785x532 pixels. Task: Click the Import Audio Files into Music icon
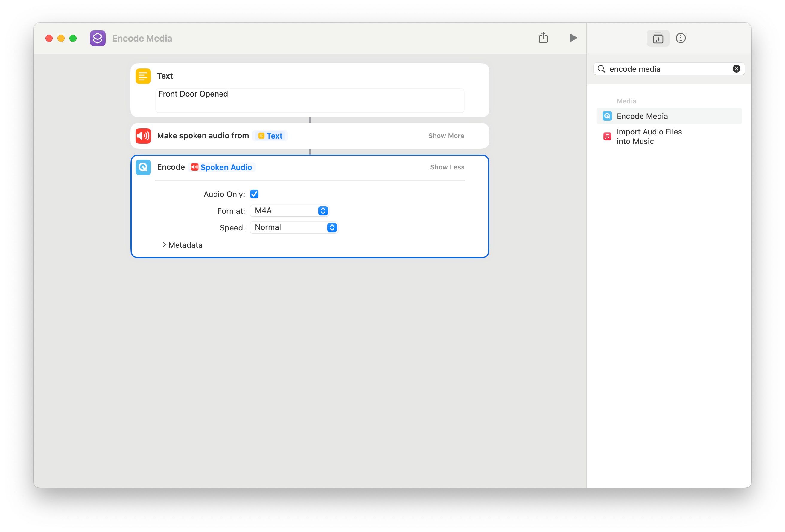click(x=607, y=136)
